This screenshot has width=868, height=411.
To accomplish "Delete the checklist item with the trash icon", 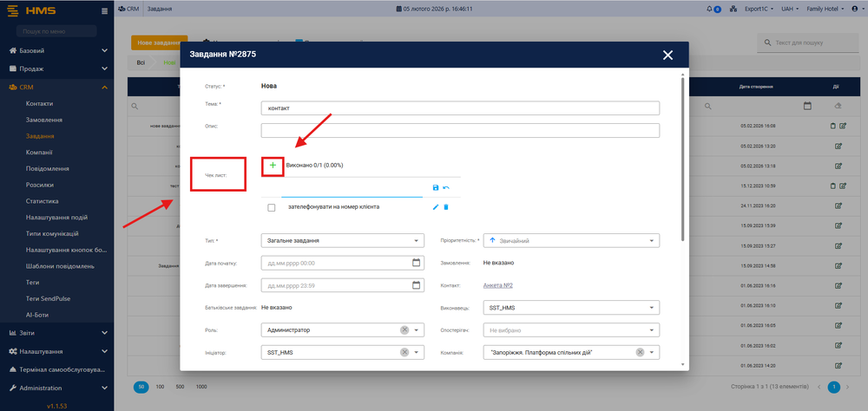I will coord(446,207).
